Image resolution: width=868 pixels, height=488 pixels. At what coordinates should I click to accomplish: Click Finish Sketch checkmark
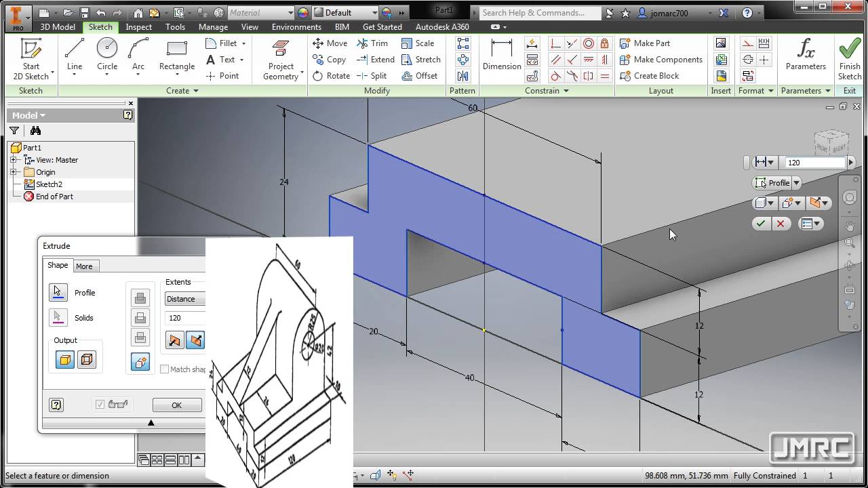point(850,59)
